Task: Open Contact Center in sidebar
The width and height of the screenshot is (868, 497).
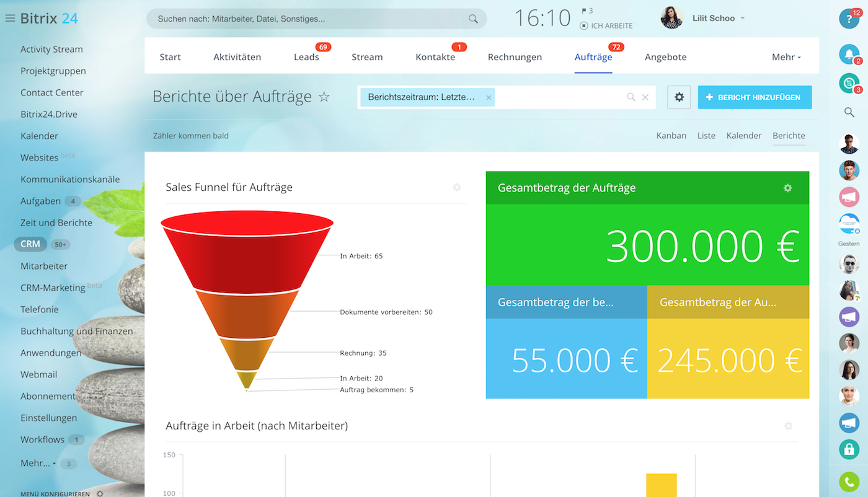Action: [52, 92]
